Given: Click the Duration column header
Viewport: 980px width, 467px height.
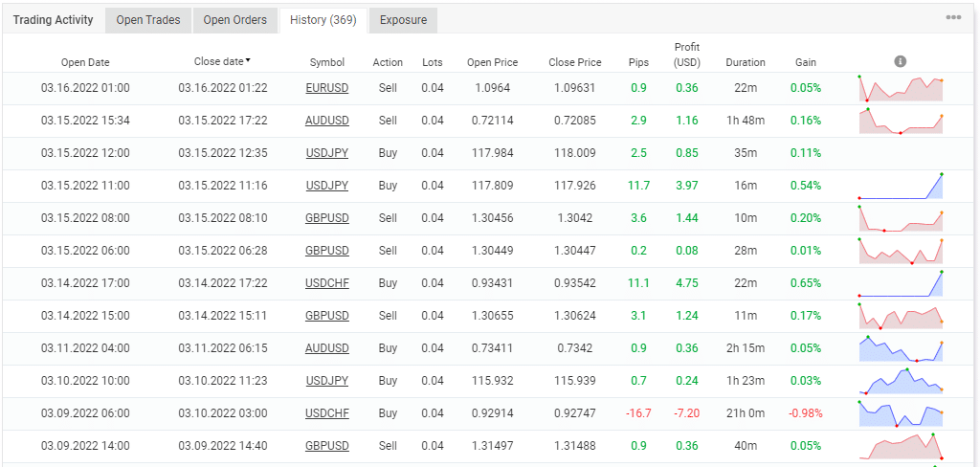Looking at the screenshot, I should click(746, 62).
